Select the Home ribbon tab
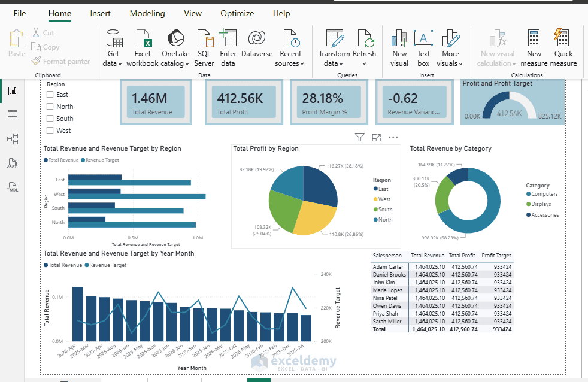This screenshot has height=382, width=588. (60, 14)
